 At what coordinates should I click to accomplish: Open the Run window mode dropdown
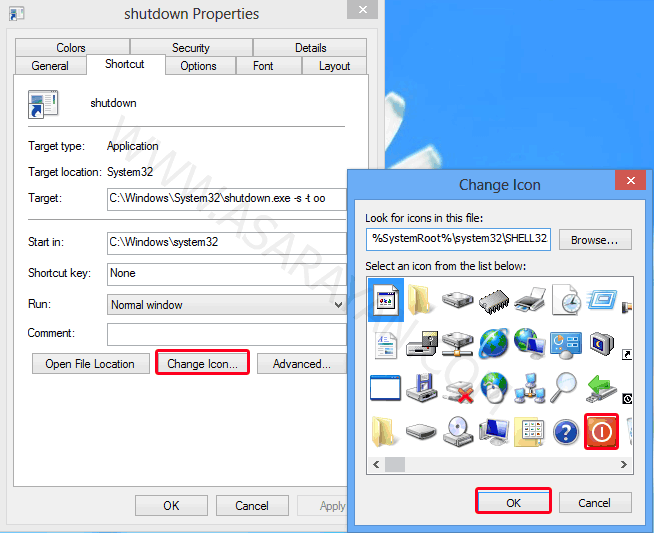(x=225, y=305)
